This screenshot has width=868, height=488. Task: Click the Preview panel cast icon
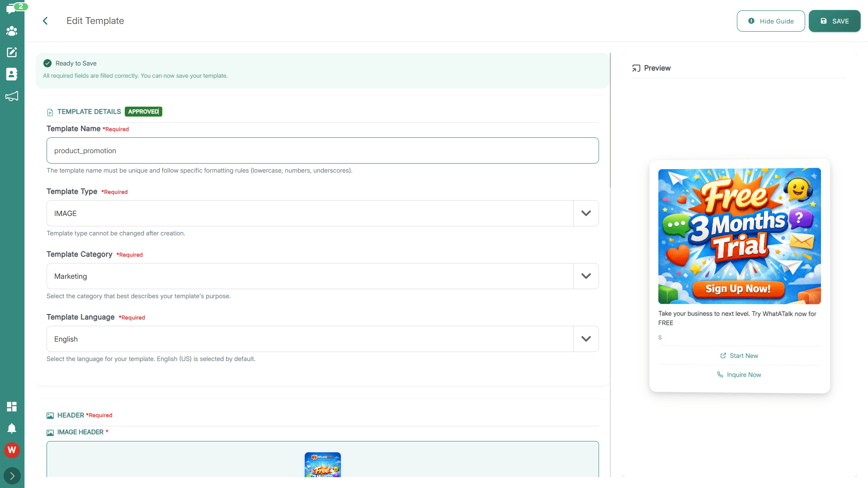click(x=636, y=68)
